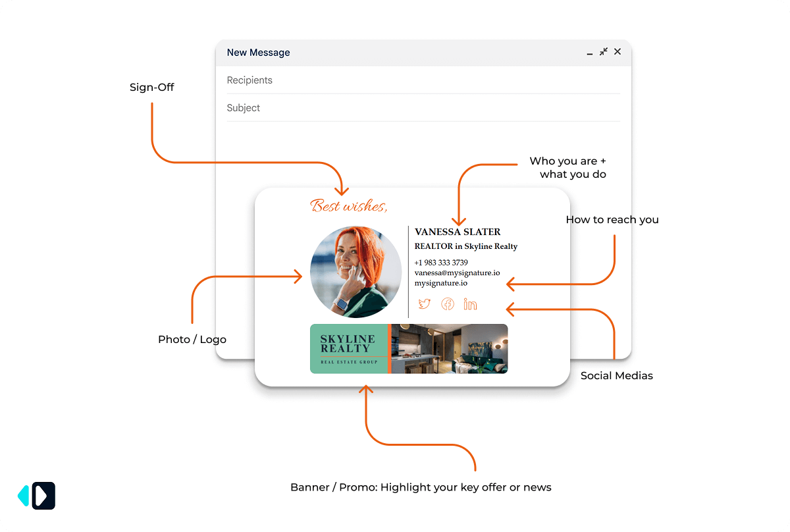Viewport: 790px width, 532px height.
Task: Select the round profile photo of Vanessa
Action: pos(355,272)
